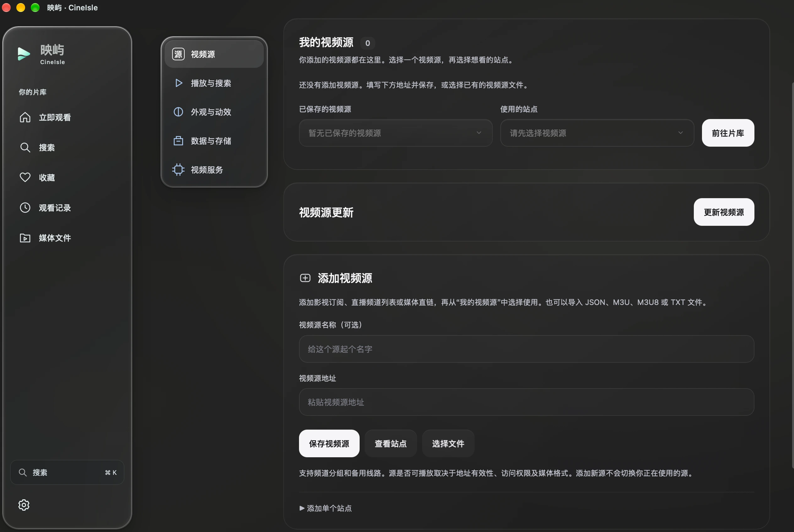
Task: Open settings via the sidebar gear icon
Action: [24, 505]
